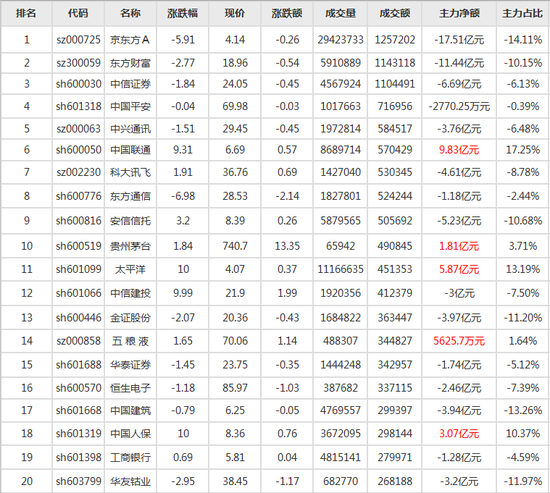This screenshot has height=493, width=550.
Task: Click the red 3.07亿元 net amount
Action: pyautogui.click(x=459, y=433)
